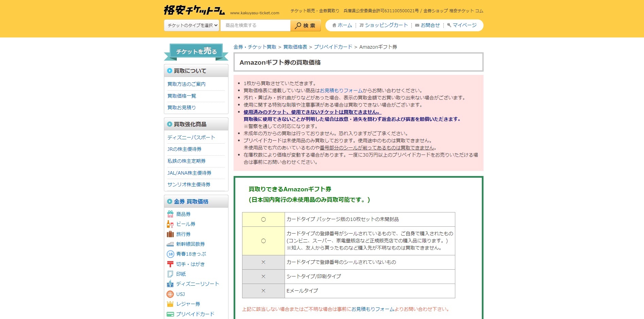
Task: Open the チケットのタイプを選択 dropdown
Action: (192, 25)
